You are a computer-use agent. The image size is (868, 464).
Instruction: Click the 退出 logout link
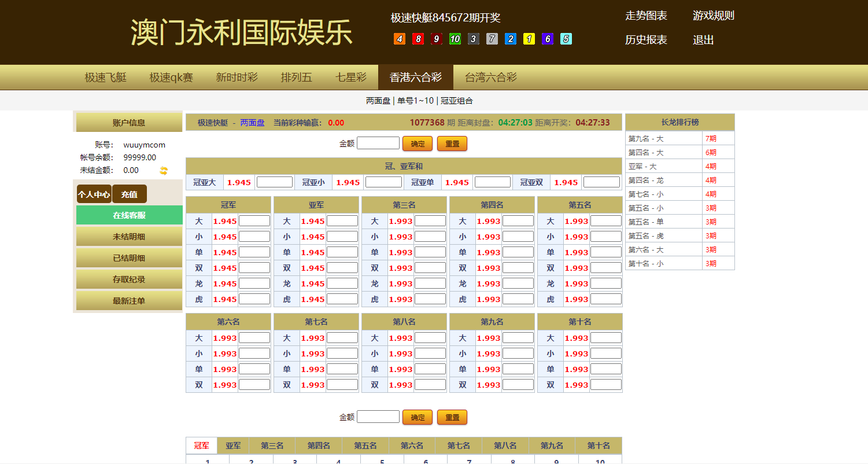[x=703, y=40]
